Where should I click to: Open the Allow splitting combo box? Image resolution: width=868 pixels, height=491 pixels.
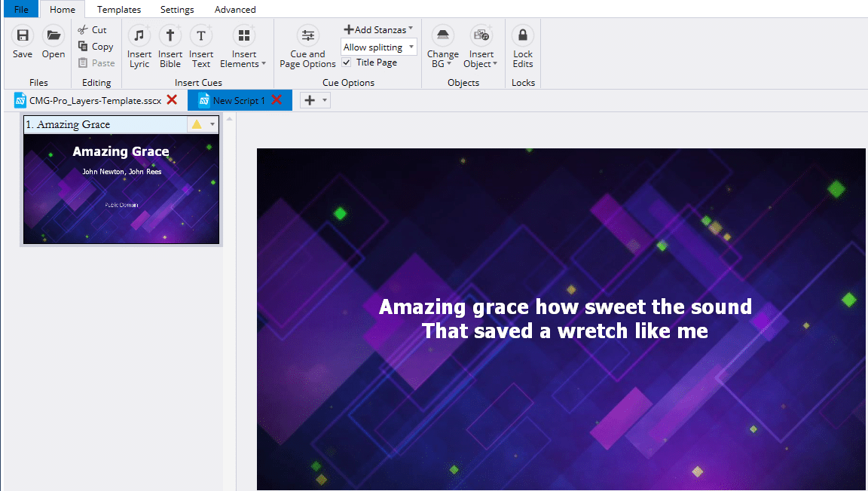click(379, 47)
